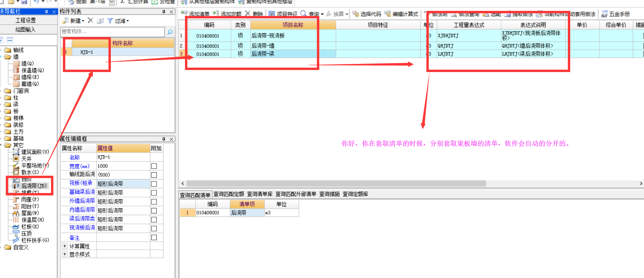Image resolution: width=644 pixels, height=278 pixels.
Task: Expand the 门窗洞 folder
Action: click(1, 91)
